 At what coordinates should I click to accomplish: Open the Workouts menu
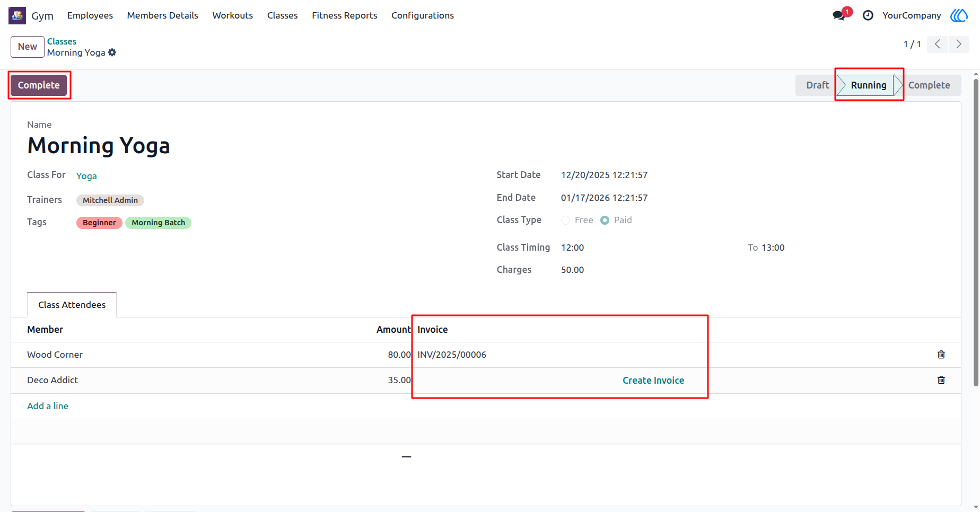(233, 15)
